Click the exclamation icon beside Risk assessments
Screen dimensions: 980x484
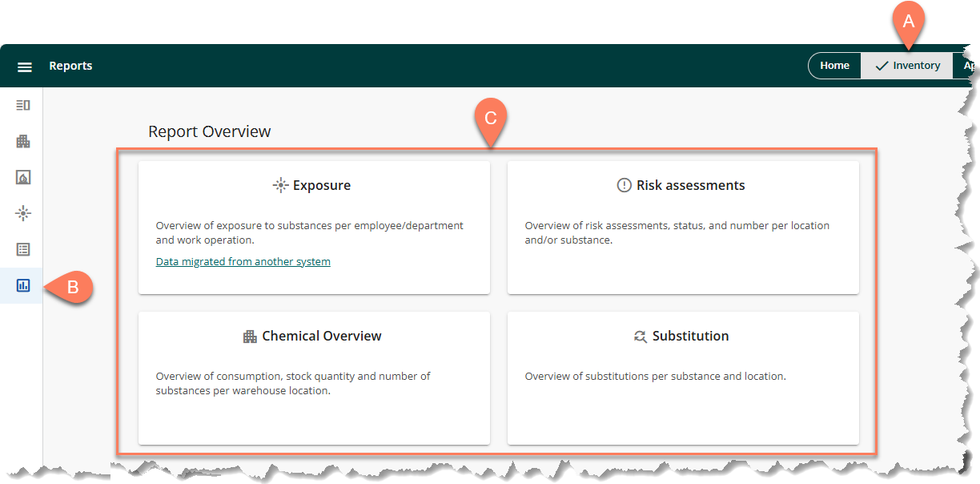(624, 186)
